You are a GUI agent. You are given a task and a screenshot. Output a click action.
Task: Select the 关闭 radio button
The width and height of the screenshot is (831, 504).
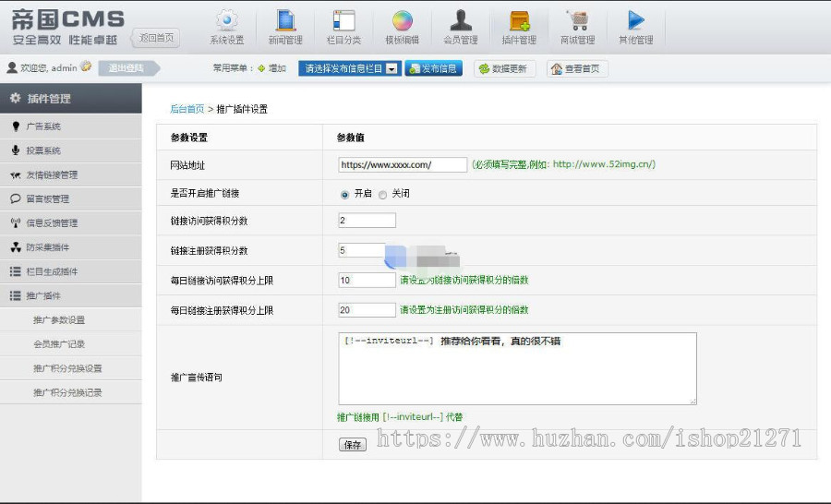point(382,195)
